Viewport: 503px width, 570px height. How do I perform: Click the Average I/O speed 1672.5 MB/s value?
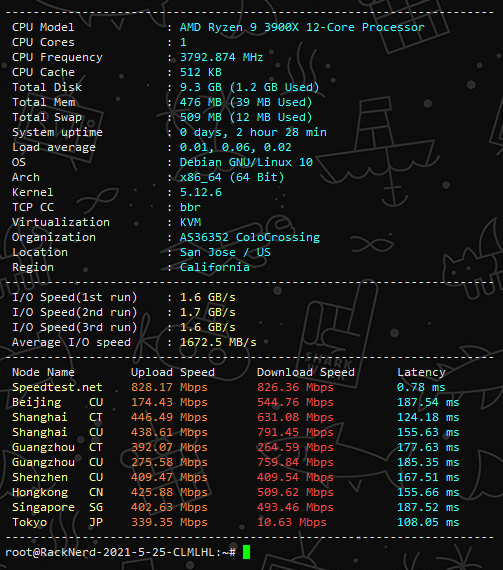point(218,342)
